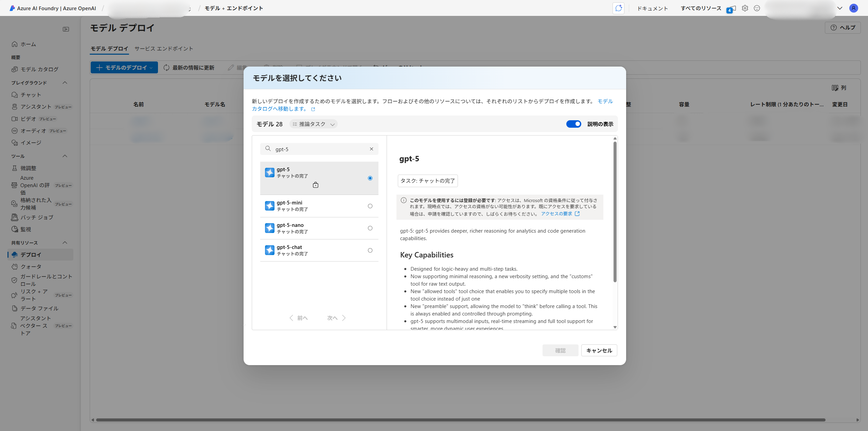
Task: Open the アクセスの要求 link
Action: coord(560,214)
